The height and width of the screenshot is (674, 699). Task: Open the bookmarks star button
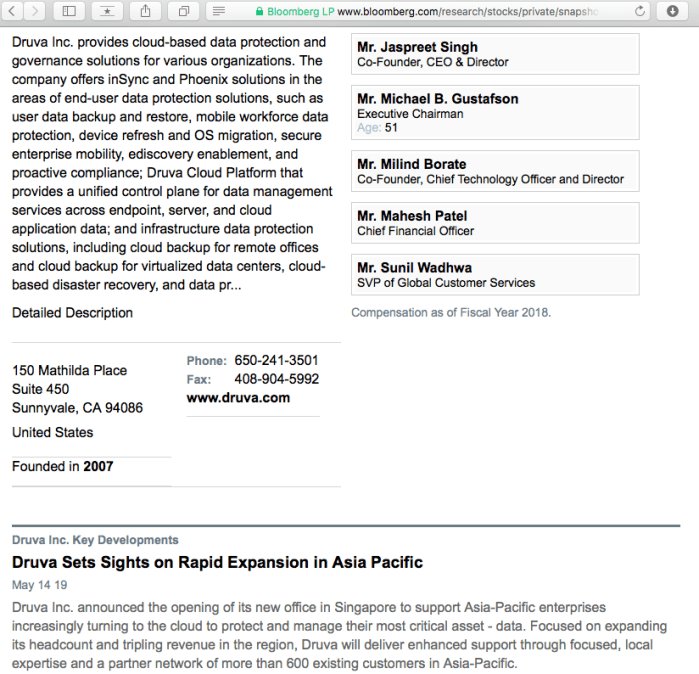point(106,11)
